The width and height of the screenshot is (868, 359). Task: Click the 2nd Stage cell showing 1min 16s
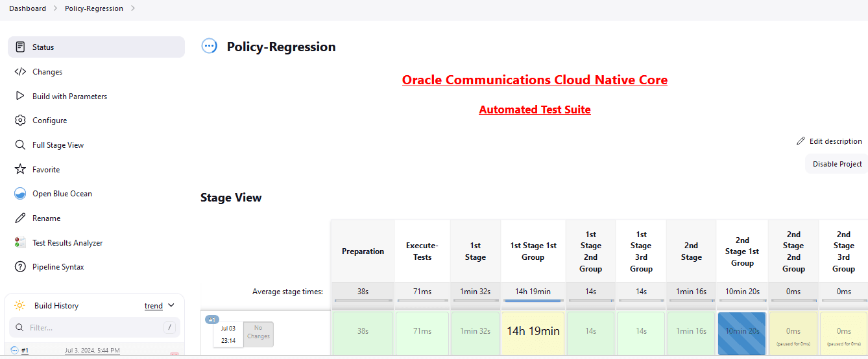click(692, 333)
